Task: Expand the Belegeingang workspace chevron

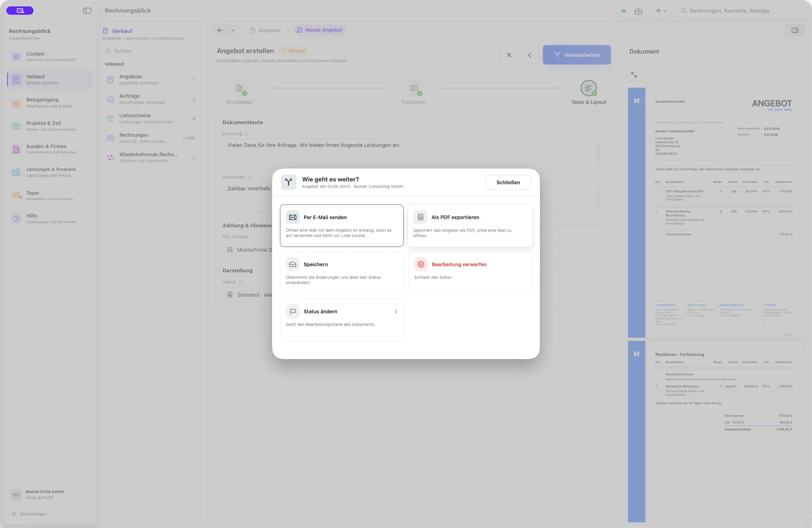Action: pos(88,103)
